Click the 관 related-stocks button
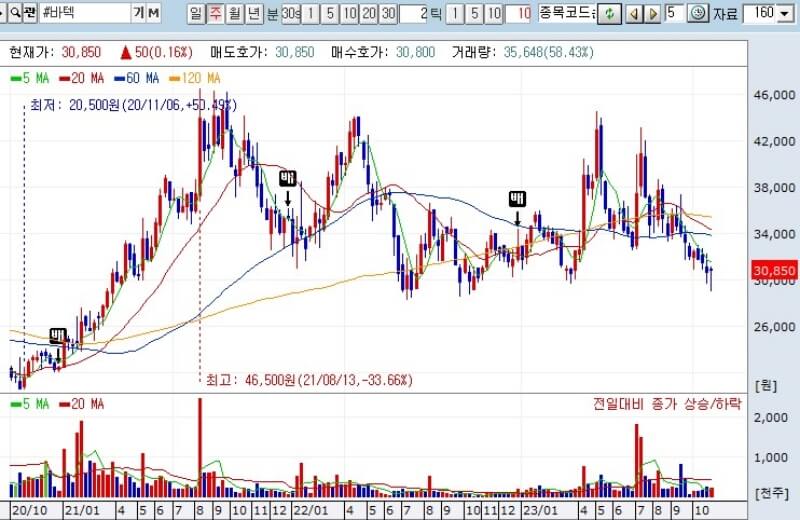The width and height of the screenshot is (800, 520). (x=30, y=13)
